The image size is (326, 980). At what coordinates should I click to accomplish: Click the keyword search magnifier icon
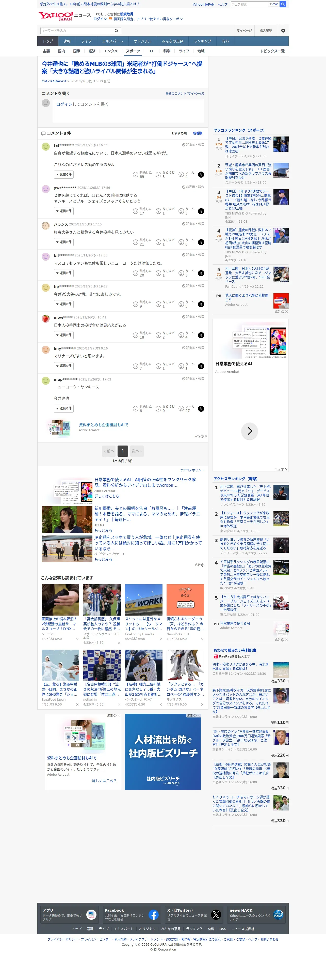pyautogui.click(x=117, y=31)
